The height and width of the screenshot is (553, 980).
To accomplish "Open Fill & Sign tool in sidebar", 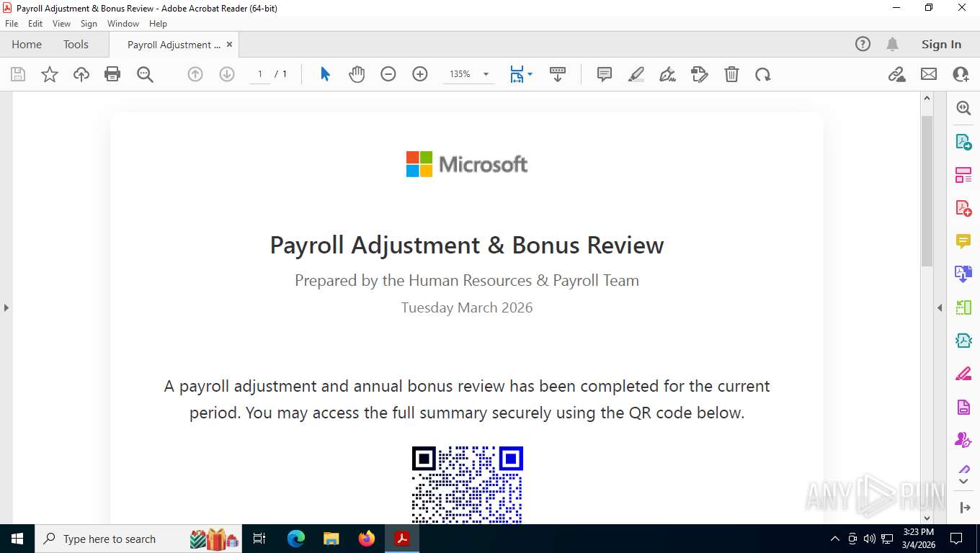I will click(963, 374).
